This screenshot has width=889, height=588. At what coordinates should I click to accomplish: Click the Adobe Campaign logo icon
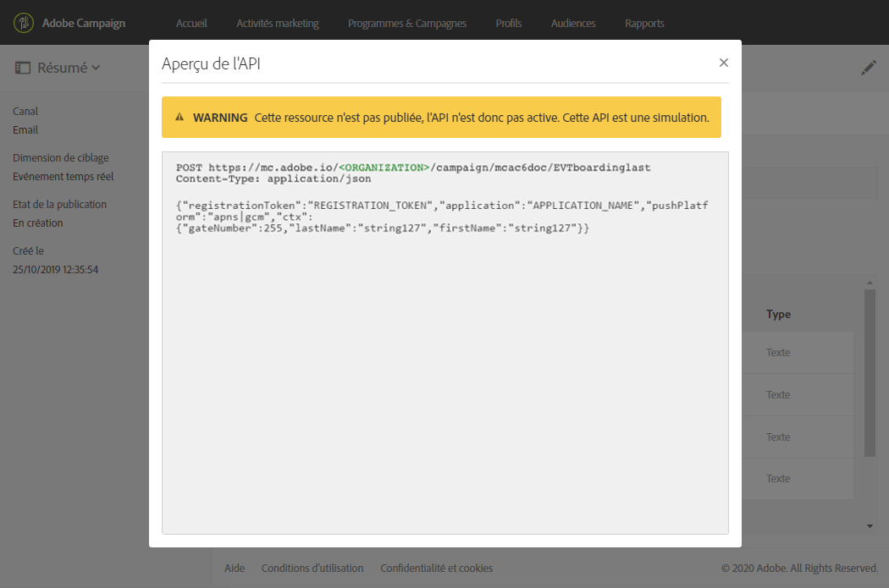[23, 23]
